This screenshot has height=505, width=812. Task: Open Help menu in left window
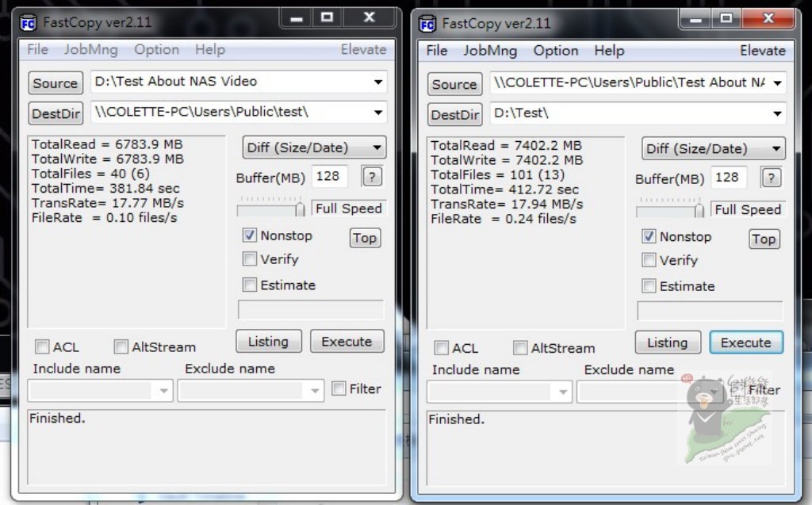[210, 49]
